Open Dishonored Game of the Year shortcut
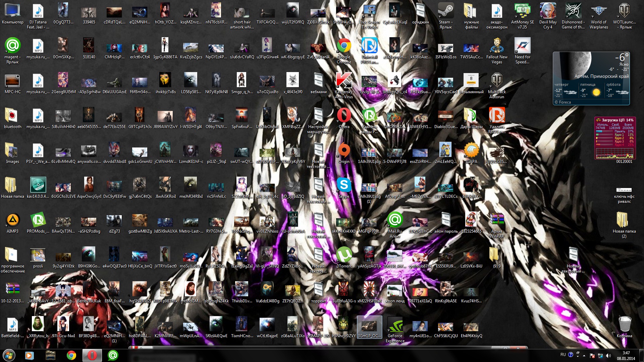Image resolution: width=644 pixels, height=362 pixels. (573, 16)
